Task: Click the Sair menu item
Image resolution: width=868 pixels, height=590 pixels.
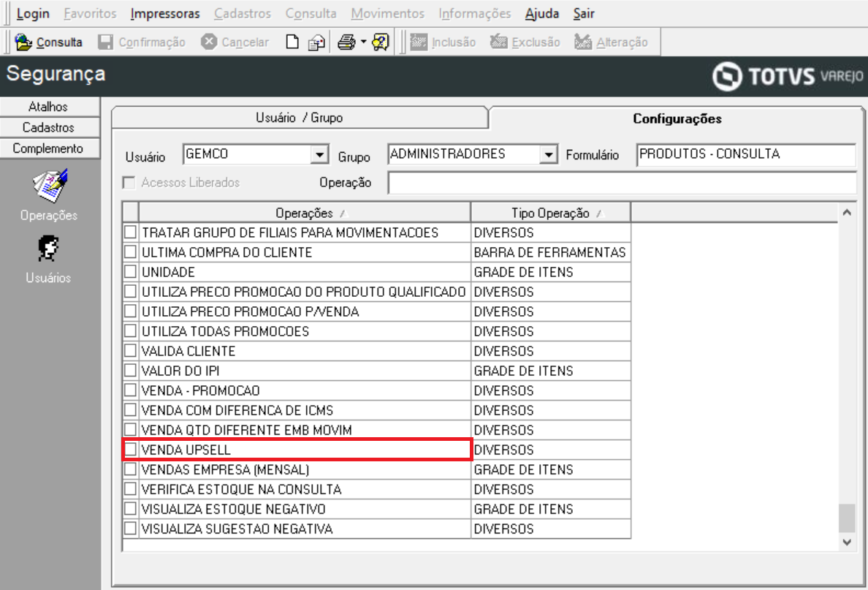Action: point(584,13)
